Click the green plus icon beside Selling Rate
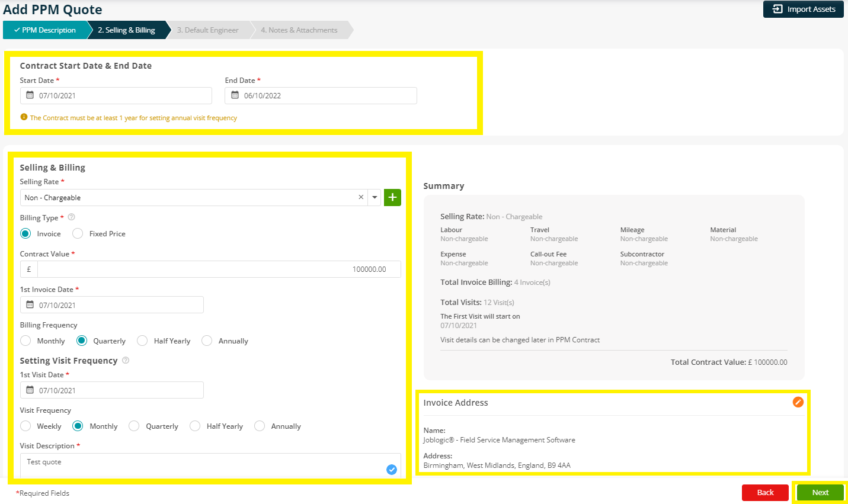Screen dimensions: 848x504 point(392,197)
